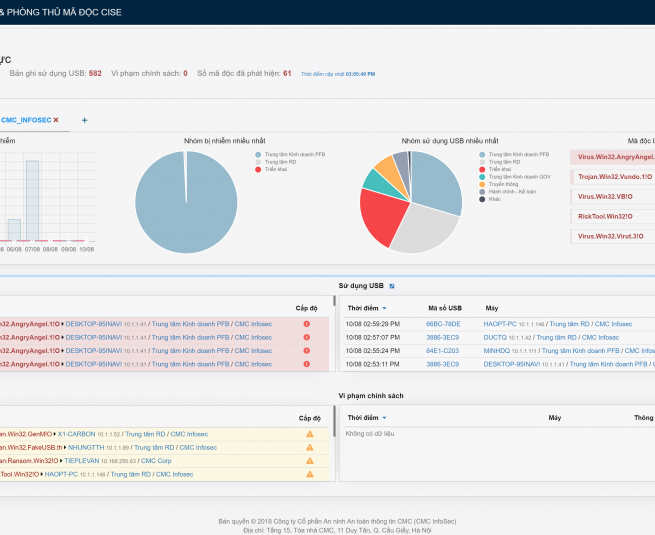This screenshot has height=535, width=655.
Task: Click the Trojan.Win32.Vundo.1!O list item
Action: [x=612, y=177]
